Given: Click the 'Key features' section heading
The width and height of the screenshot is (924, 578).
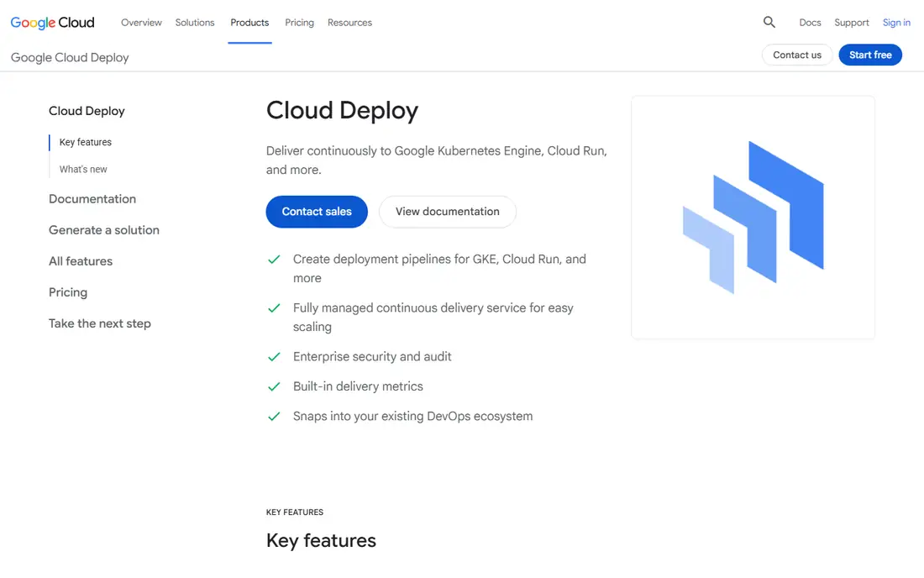Looking at the screenshot, I should (x=321, y=540).
